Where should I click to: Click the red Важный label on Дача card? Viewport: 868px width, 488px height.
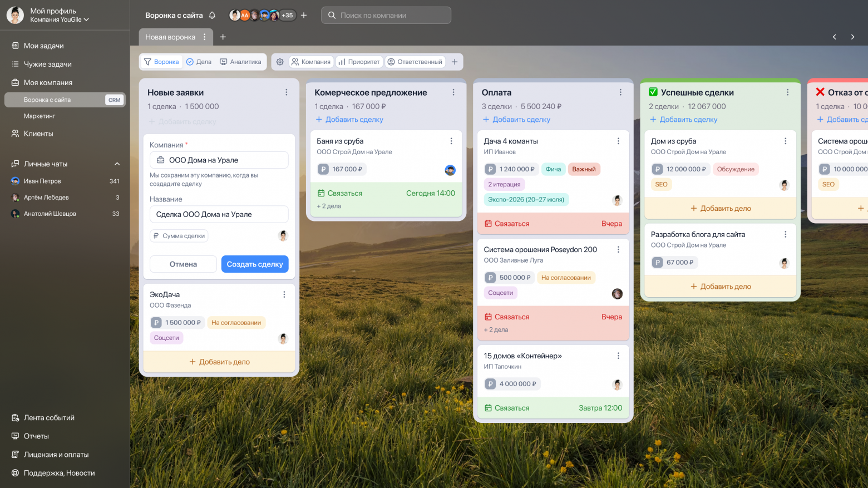tap(584, 169)
